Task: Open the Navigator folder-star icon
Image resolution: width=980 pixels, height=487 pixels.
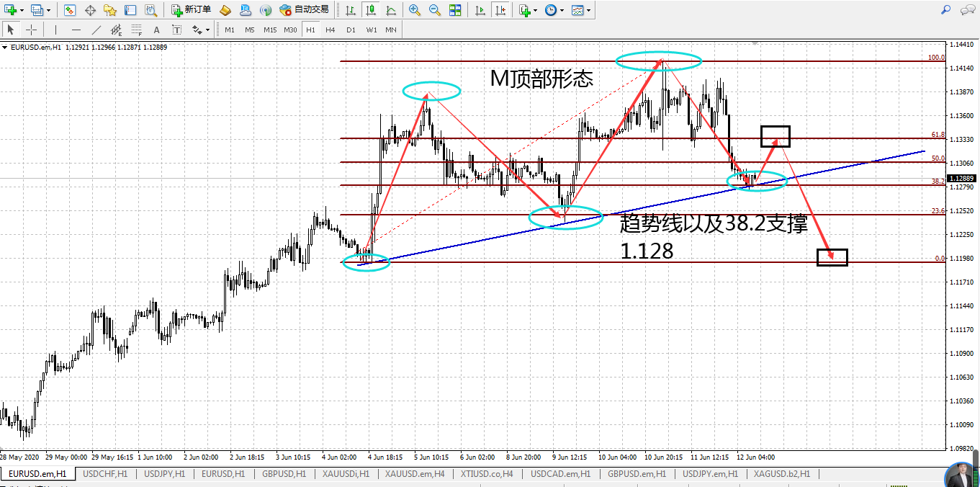Action: point(110,10)
